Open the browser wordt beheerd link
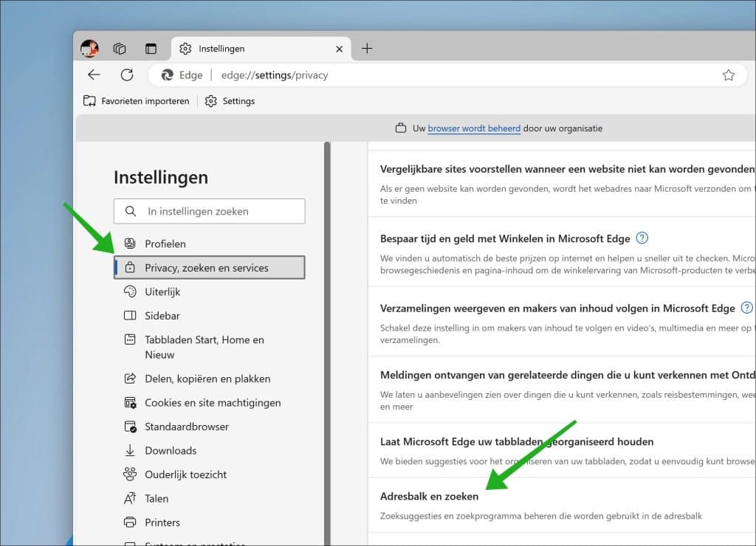The width and height of the screenshot is (756, 546). (474, 128)
